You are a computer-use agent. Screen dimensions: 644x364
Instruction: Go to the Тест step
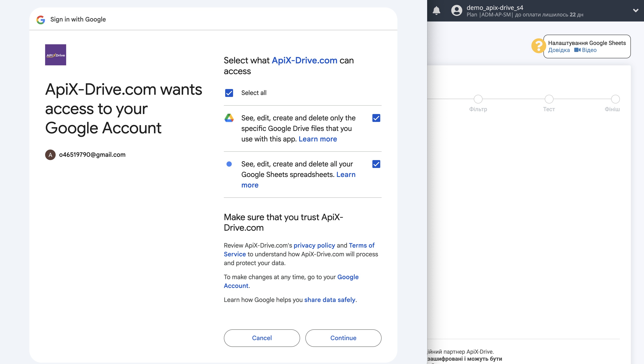point(549,99)
